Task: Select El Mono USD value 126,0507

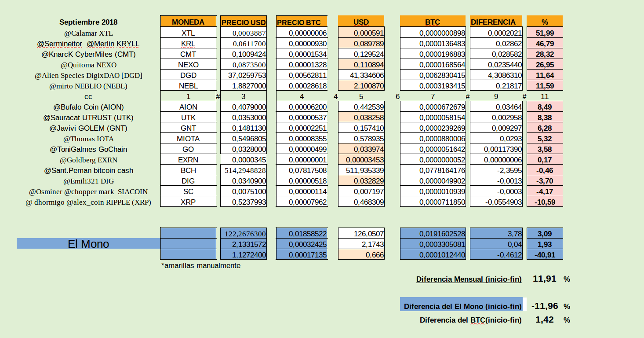Action: click(361, 234)
